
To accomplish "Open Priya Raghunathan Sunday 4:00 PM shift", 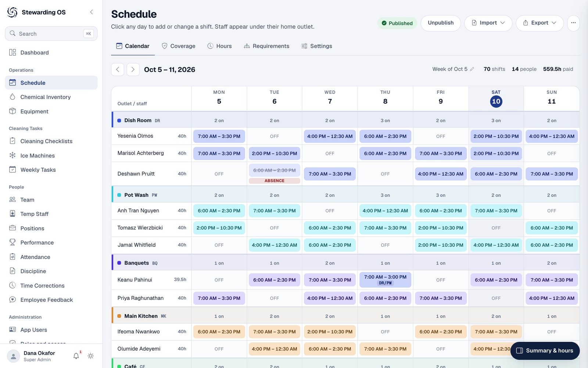I will tap(552, 298).
